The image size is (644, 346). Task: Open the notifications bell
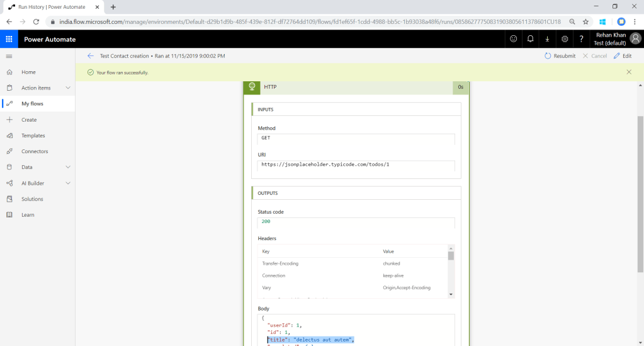tap(531, 39)
